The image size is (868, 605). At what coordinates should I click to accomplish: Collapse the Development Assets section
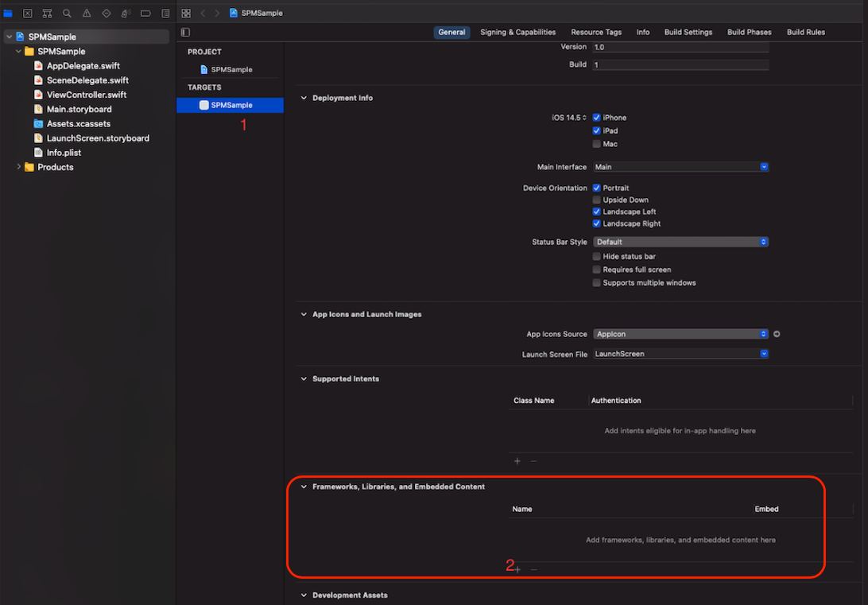click(304, 595)
